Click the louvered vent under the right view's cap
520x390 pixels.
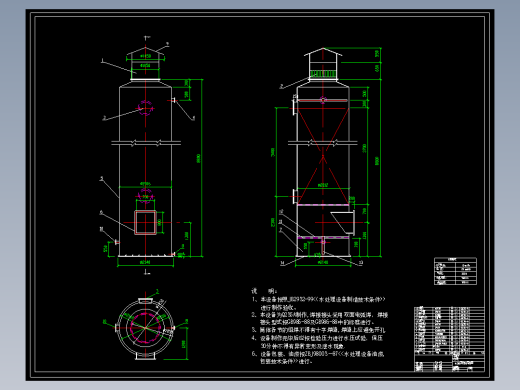coord(323,74)
